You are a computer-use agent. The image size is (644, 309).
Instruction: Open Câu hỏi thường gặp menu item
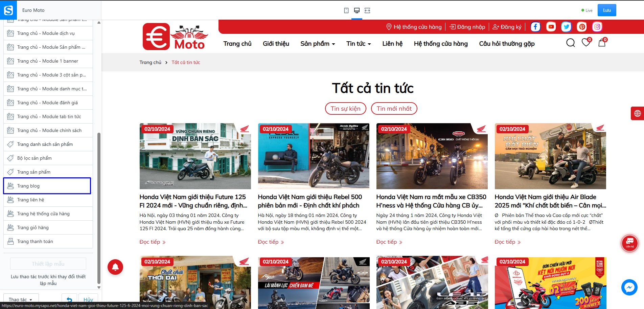507,44
